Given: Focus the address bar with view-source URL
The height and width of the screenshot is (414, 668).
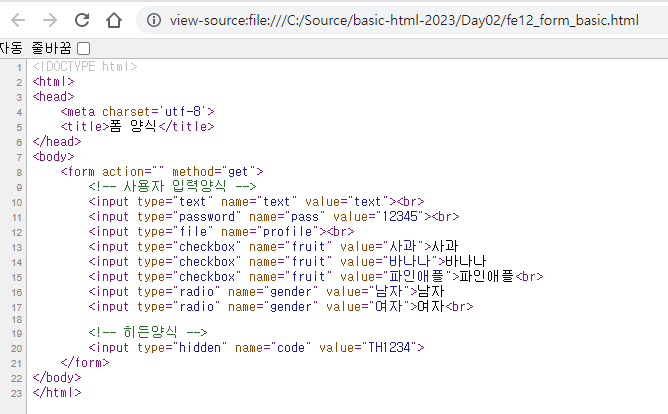Looking at the screenshot, I should tap(404, 20).
